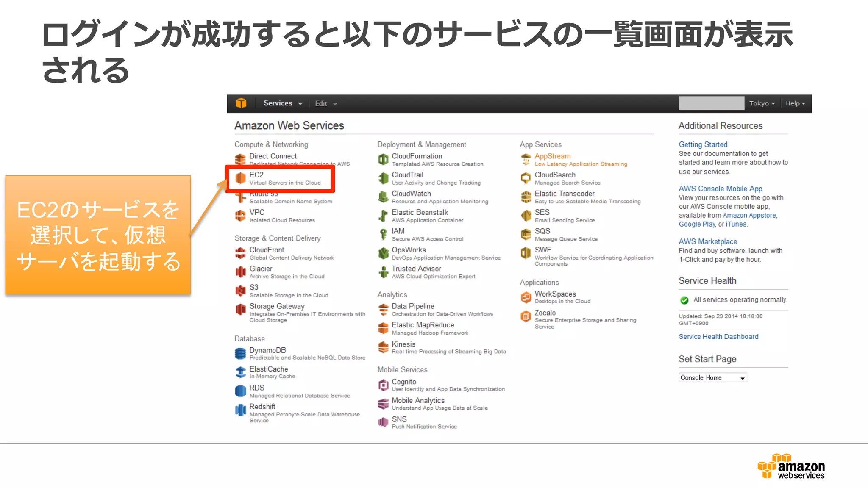Click the Redshift service name

[x=262, y=406]
